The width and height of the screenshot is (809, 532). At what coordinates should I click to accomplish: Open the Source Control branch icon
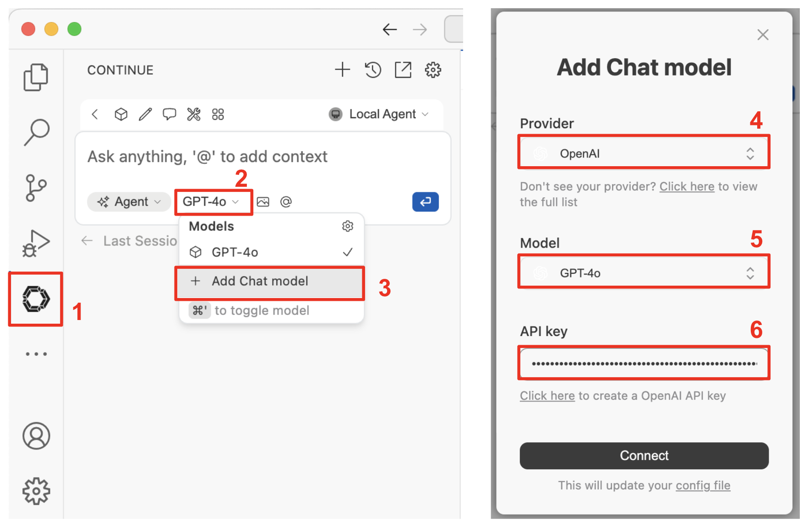[36, 188]
